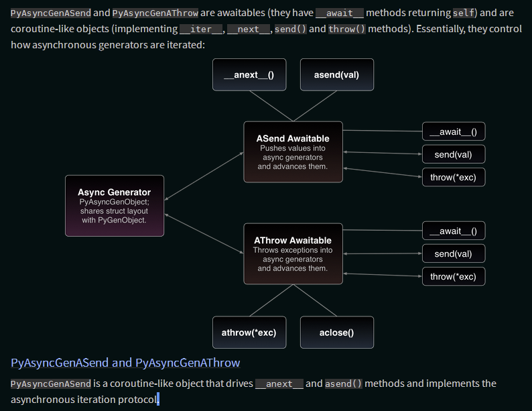Click the PyAsyncGenAThrow code term in top paragraph
The image size is (532, 411).
155,13
